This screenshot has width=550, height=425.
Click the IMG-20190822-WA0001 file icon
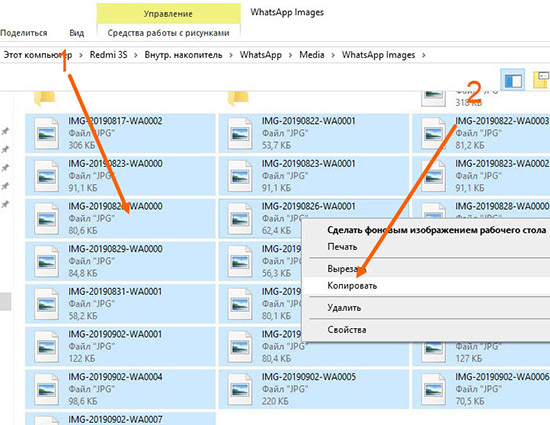point(240,134)
